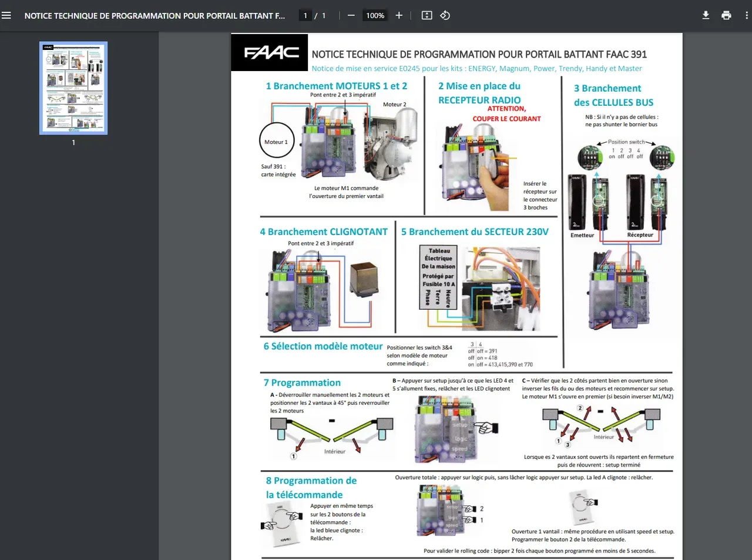
Task: Click the 'Position switch' label
Action: pyautogui.click(x=626, y=142)
